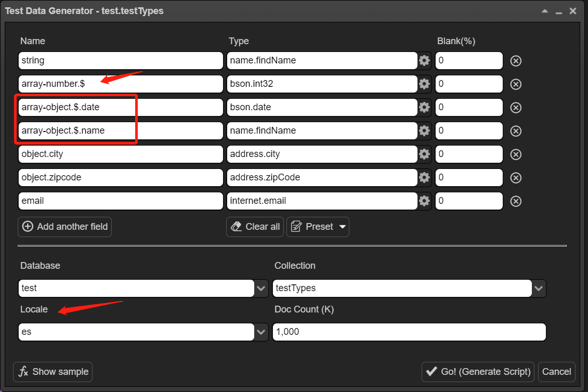Close the Test Data Generator dialog

[x=572, y=11]
